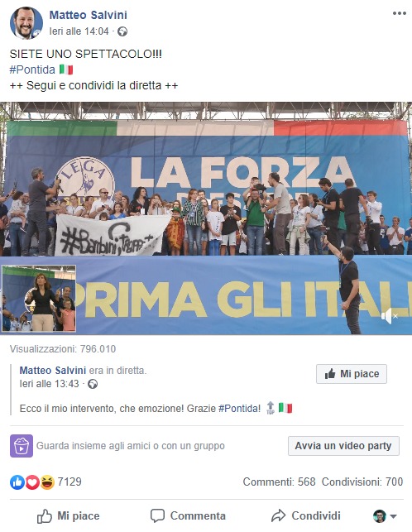This screenshot has height=532, width=412.
Task: Click the globe privacy icon beside 14:04
Action: pos(122,31)
